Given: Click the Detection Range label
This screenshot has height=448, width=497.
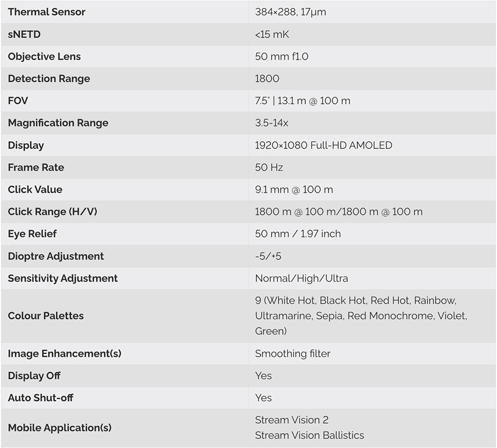Looking at the screenshot, I should [49, 78].
